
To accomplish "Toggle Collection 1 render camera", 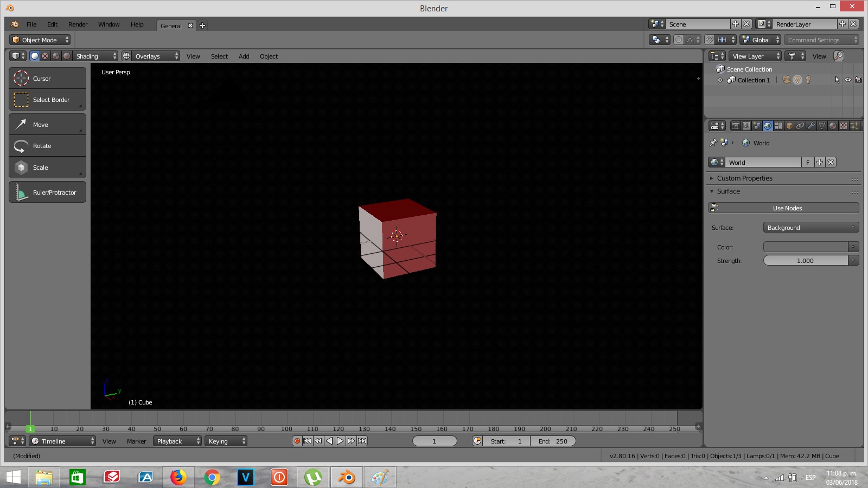I will pyautogui.click(x=858, y=80).
